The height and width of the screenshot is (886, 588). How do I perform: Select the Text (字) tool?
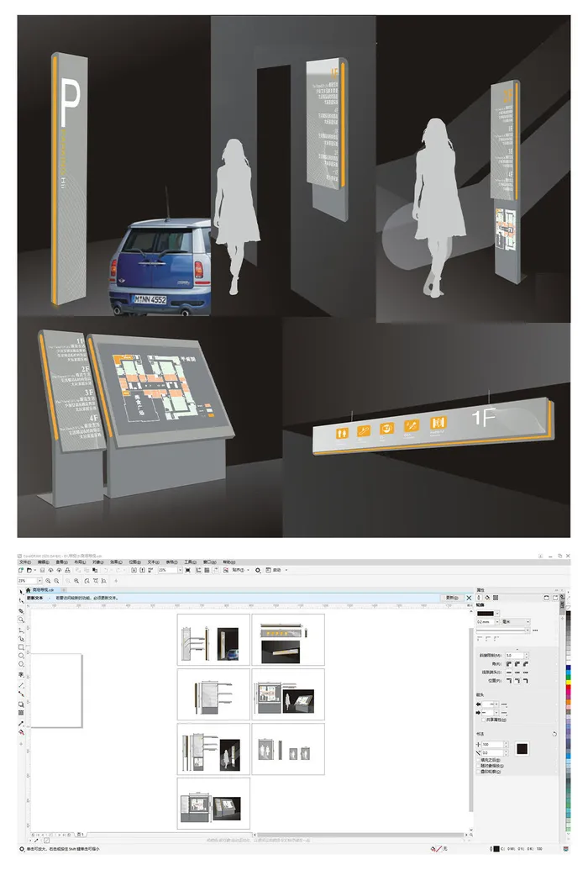pos(22,674)
